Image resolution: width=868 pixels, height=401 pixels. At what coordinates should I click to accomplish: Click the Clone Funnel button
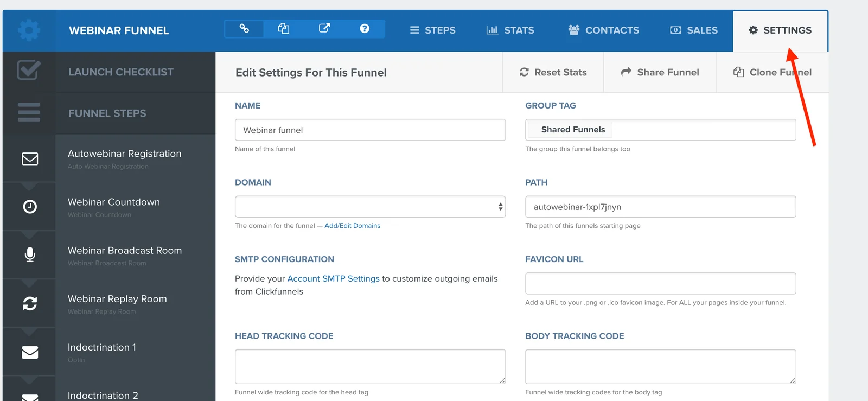pyautogui.click(x=773, y=72)
